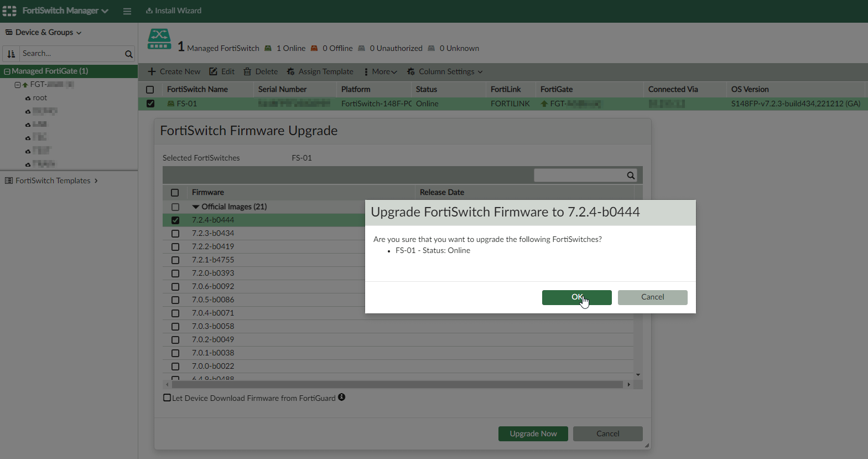
Task: Collapse the Official Images (21) group
Action: click(196, 207)
